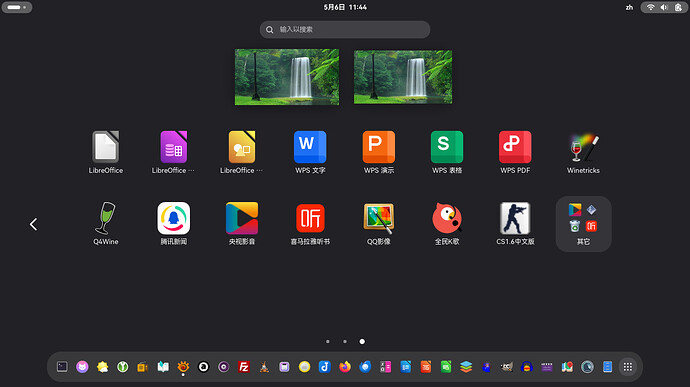Open Terminal from the dock
This screenshot has height=387, width=690.
coord(62,366)
